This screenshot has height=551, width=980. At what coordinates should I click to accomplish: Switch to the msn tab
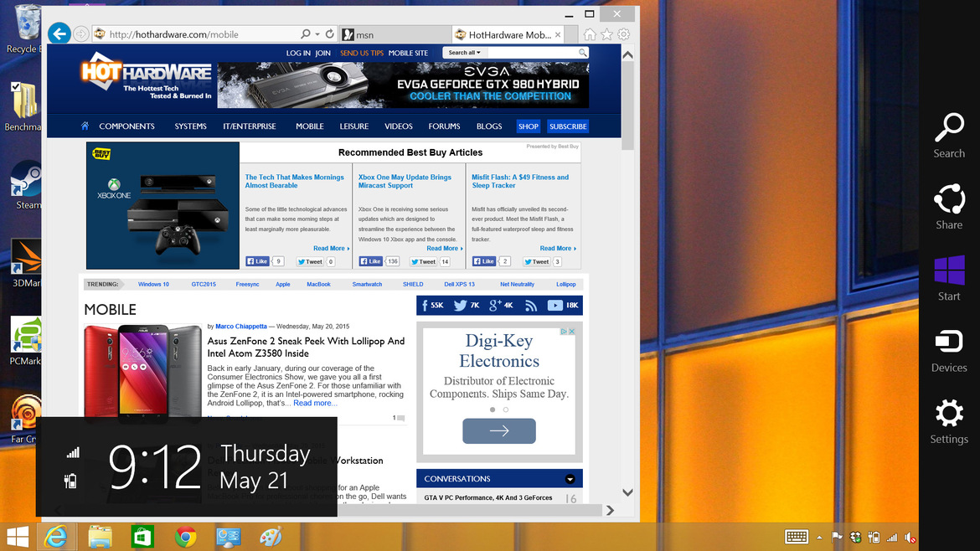[395, 35]
